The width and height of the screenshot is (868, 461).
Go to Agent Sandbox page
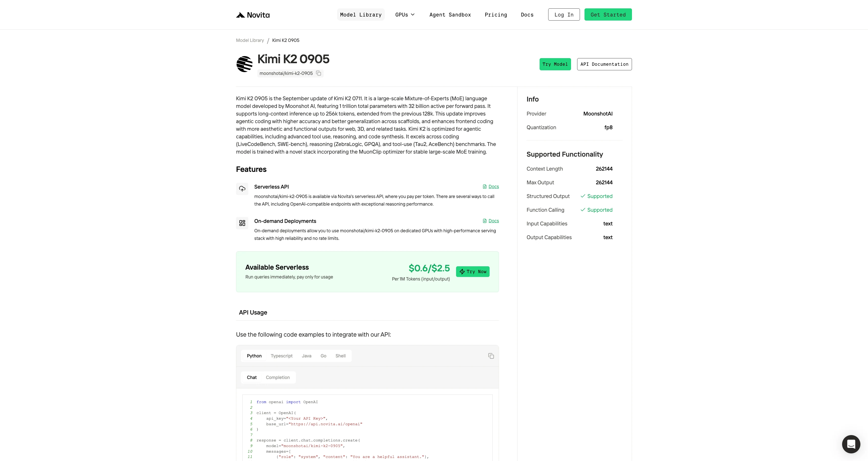tap(450, 14)
